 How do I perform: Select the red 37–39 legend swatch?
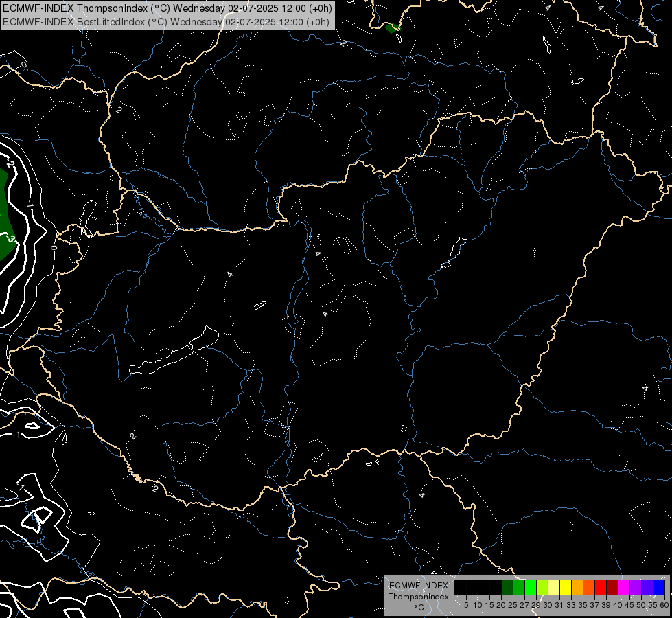pos(601,588)
